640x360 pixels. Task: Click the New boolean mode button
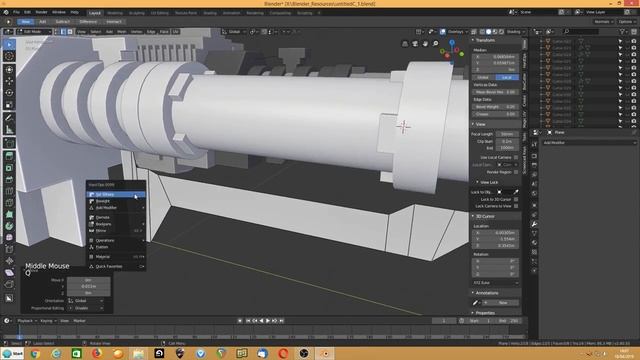[x=26, y=22]
